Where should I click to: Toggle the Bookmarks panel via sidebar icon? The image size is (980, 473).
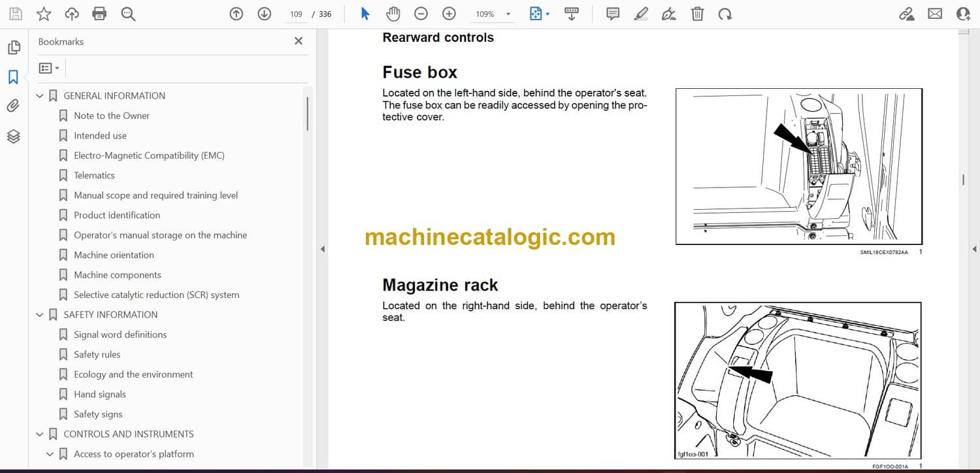tap(14, 77)
